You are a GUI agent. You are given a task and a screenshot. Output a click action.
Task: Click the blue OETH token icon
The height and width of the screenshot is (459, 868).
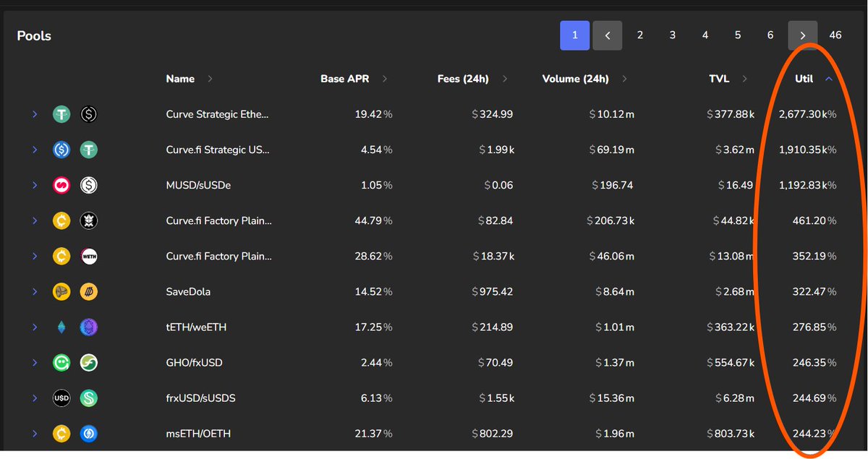click(89, 433)
